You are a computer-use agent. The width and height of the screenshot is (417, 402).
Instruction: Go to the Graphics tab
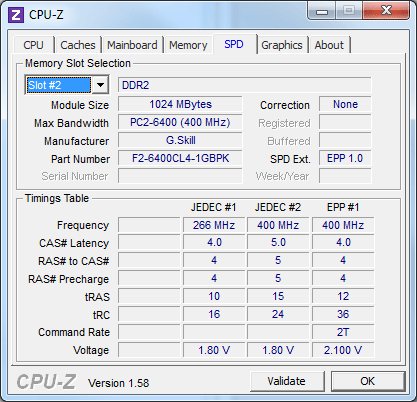coord(282,45)
